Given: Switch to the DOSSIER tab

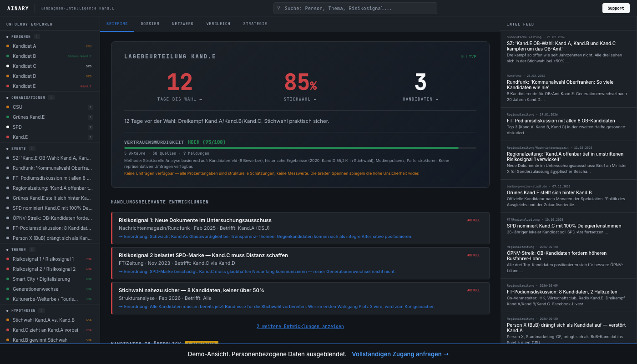Looking at the screenshot, I should click(x=150, y=24).
